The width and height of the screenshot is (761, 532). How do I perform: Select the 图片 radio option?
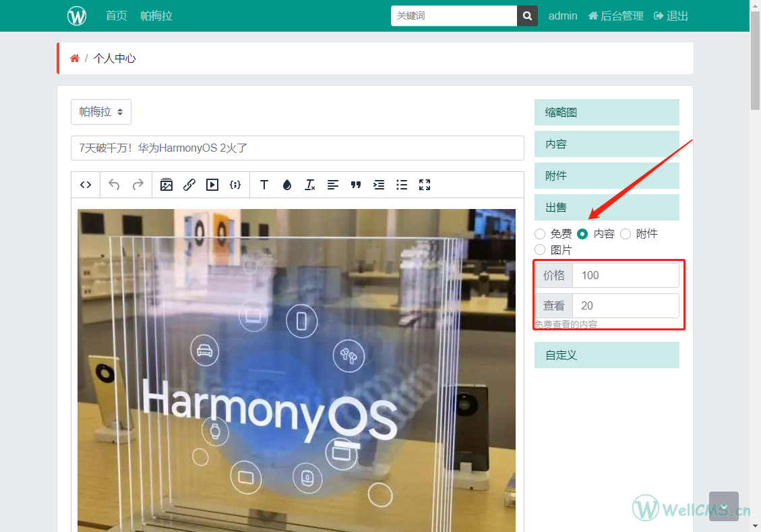point(540,249)
